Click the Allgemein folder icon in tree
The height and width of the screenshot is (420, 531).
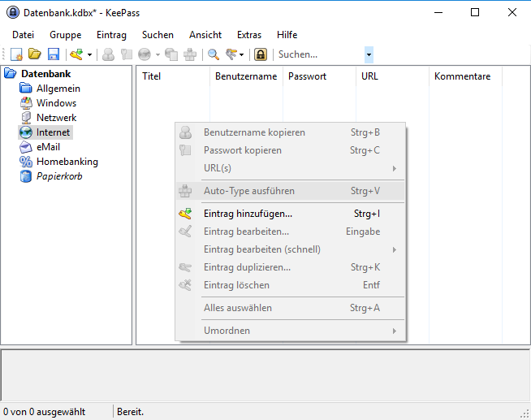(26, 89)
